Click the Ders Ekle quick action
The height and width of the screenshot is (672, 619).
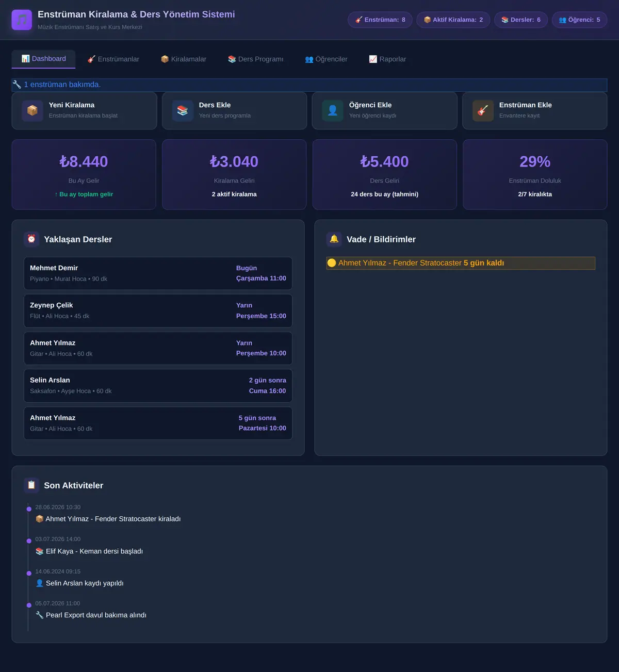pos(234,111)
